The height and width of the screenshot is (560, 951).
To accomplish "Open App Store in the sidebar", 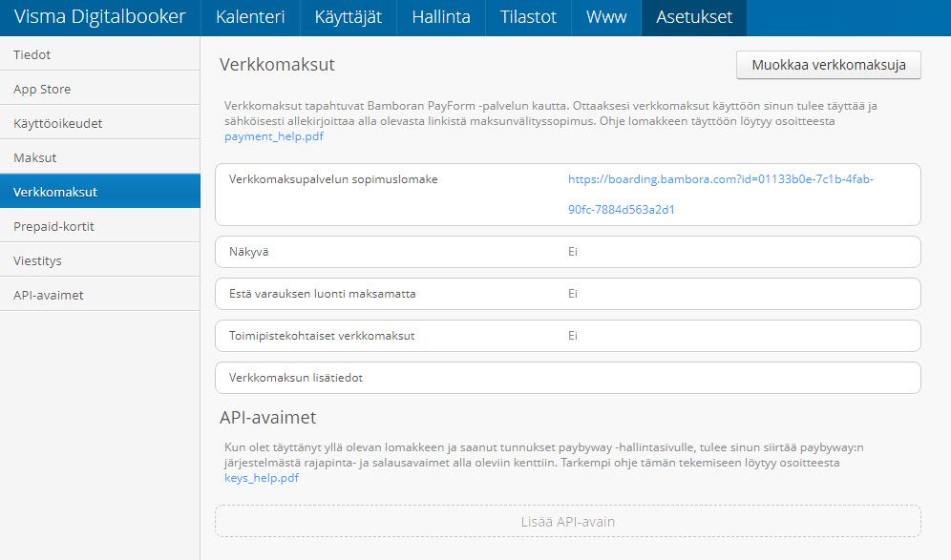I will [42, 89].
